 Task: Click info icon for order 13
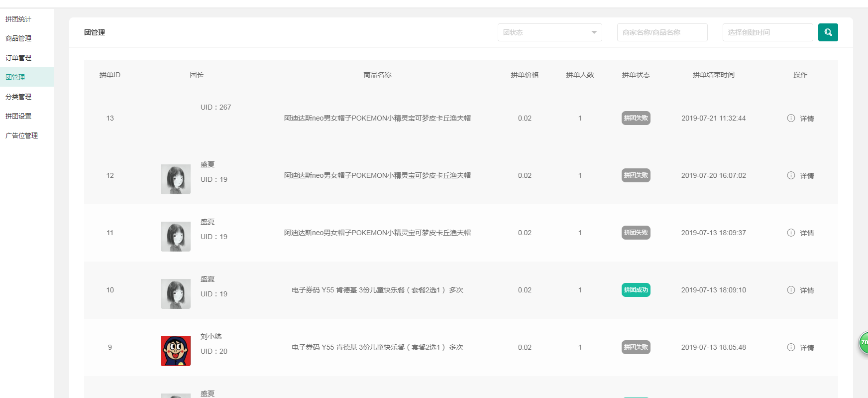tap(791, 118)
